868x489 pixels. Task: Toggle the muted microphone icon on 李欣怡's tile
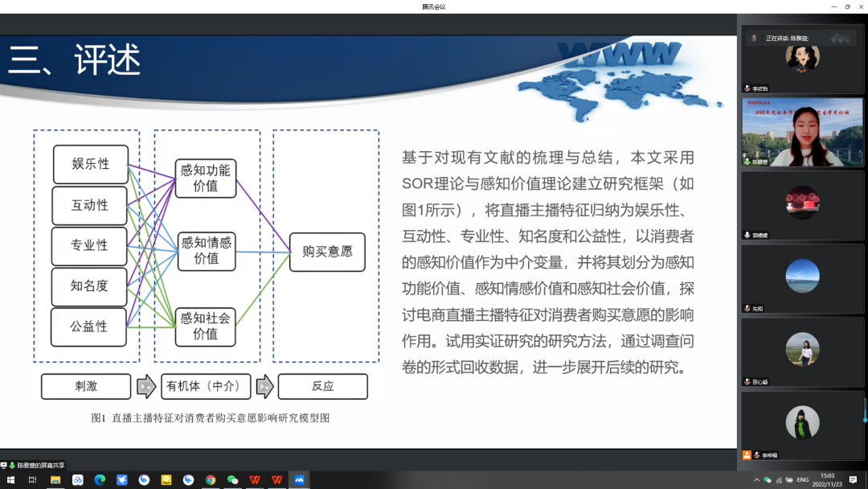tap(748, 86)
